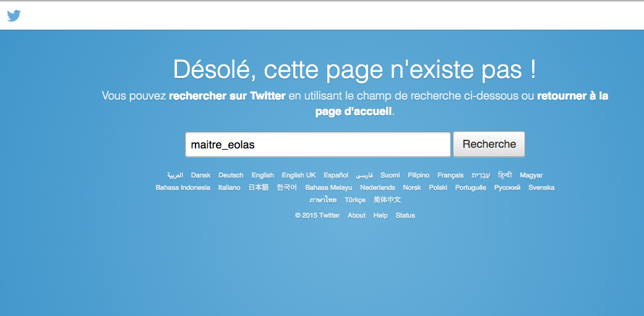Switch to Bahasa Melayu
Screen dimensions: 644x316
[x=328, y=187]
